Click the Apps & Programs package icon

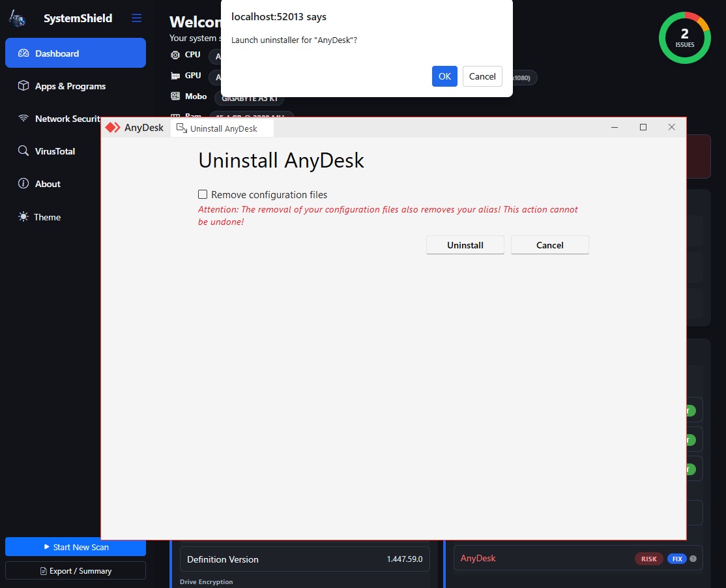[23, 86]
